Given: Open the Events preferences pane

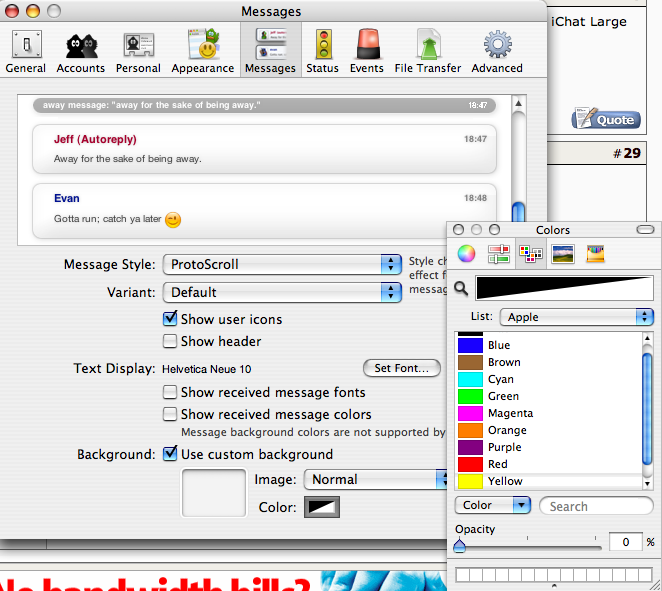Looking at the screenshot, I should [x=366, y=52].
